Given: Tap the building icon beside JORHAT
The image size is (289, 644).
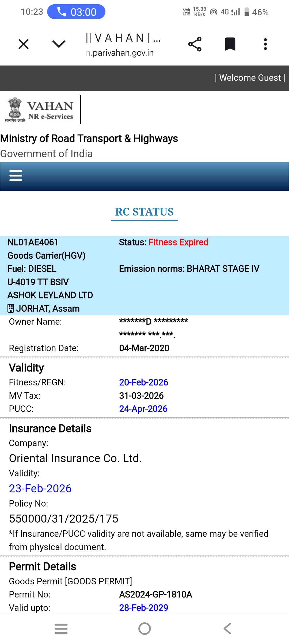Looking at the screenshot, I should coord(11,308).
